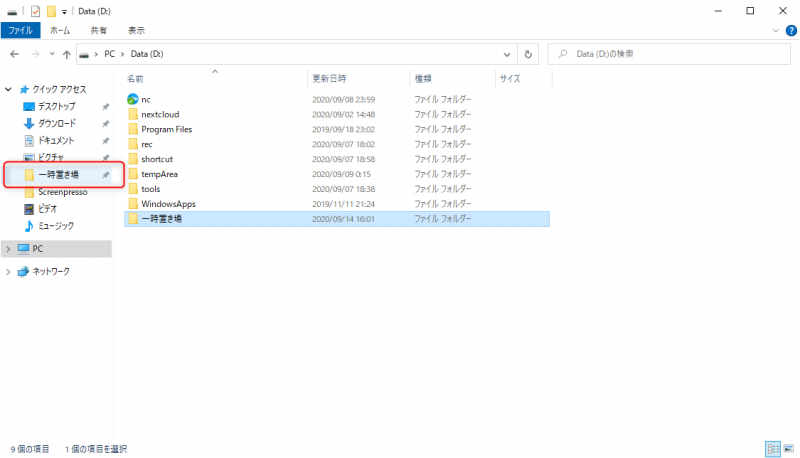Click the Data (D:) search box
This screenshot has height=458, width=800.
pos(669,54)
